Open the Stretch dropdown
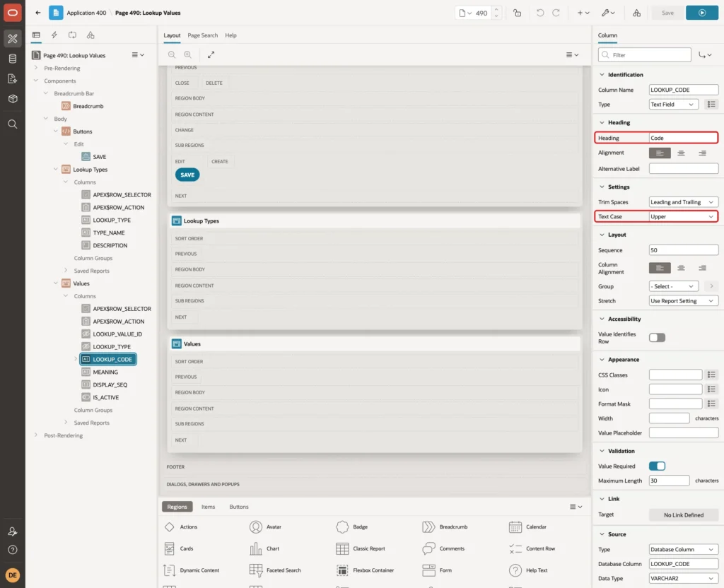 pos(684,300)
